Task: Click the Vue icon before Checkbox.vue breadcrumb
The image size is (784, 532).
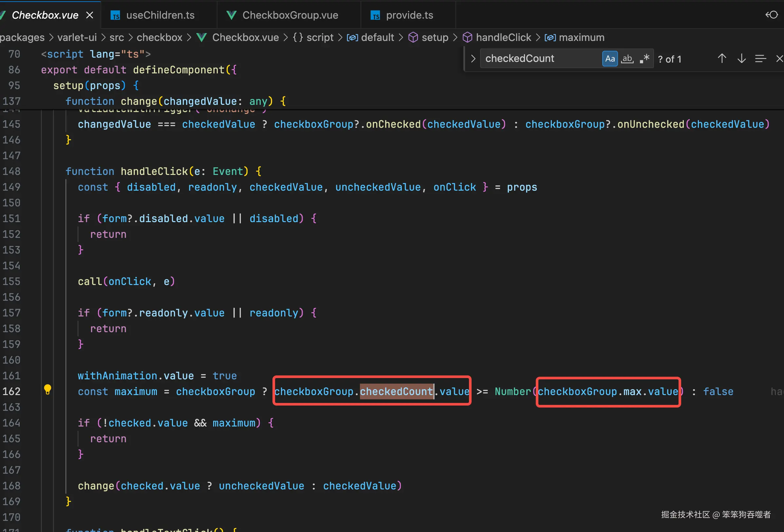Action: (x=201, y=37)
